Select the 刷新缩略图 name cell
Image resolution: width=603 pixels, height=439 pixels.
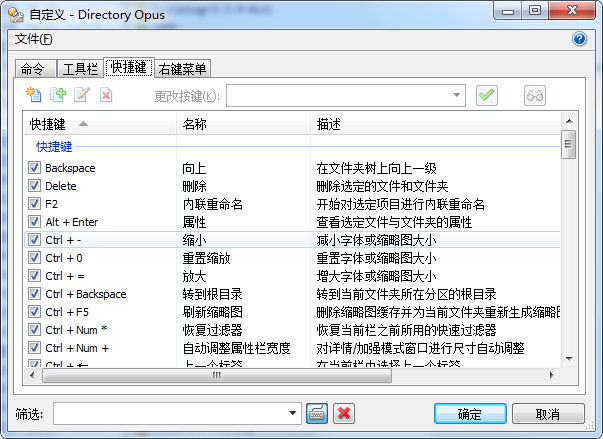click(x=213, y=313)
